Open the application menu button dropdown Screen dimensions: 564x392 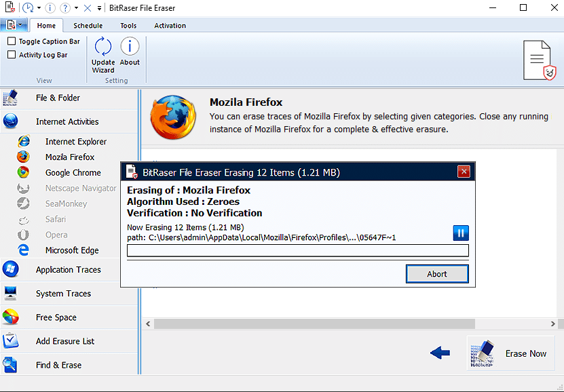pos(14,25)
